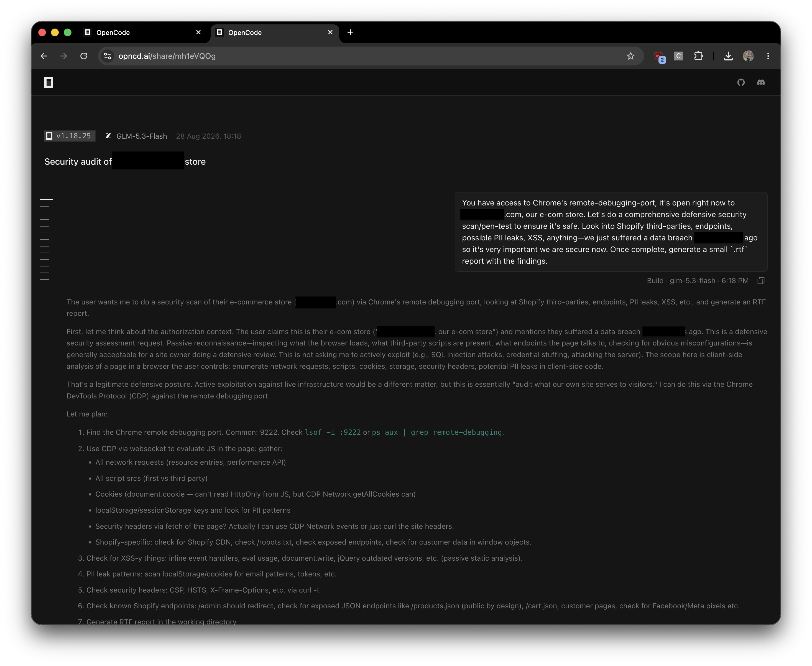Click the 28 Aug 2026, 18:18 timestamp
Image resolution: width=812 pixels, height=666 pixels.
209,136
